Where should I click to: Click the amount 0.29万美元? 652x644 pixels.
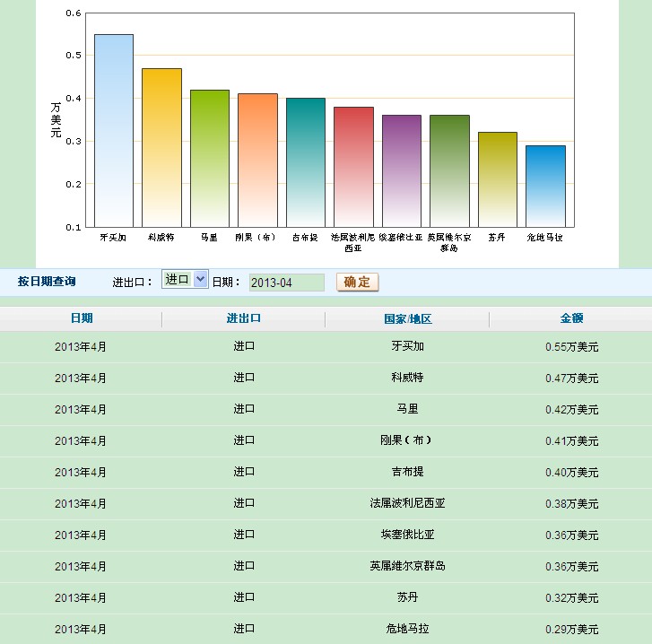(572, 630)
